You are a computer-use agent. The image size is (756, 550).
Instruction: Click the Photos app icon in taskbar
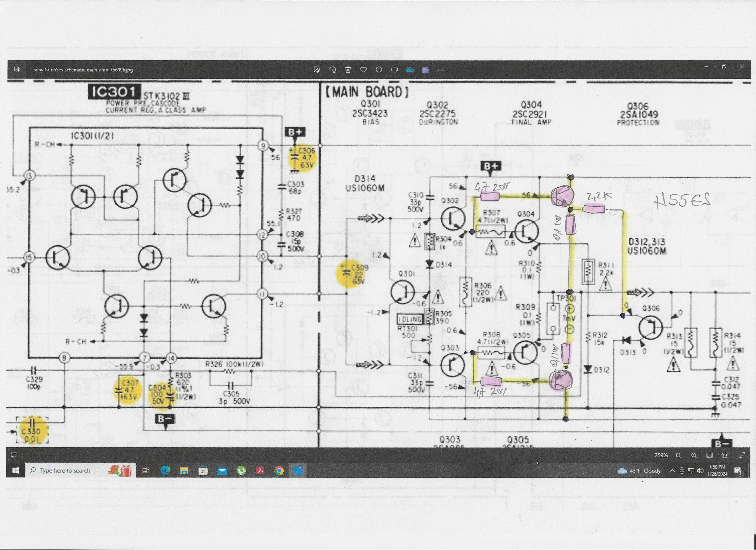[298, 471]
